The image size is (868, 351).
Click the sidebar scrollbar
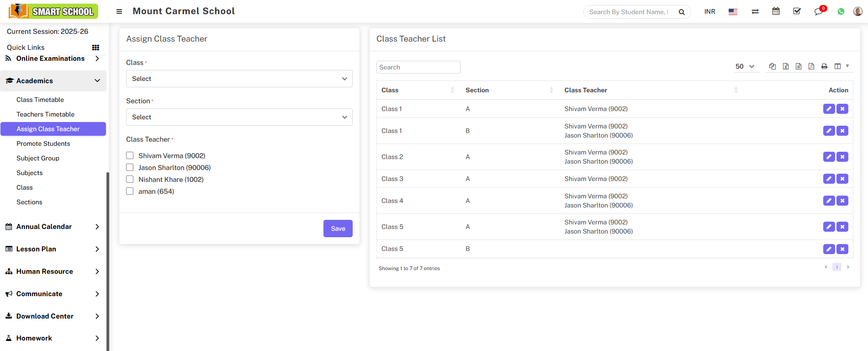click(x=108, y=261)
